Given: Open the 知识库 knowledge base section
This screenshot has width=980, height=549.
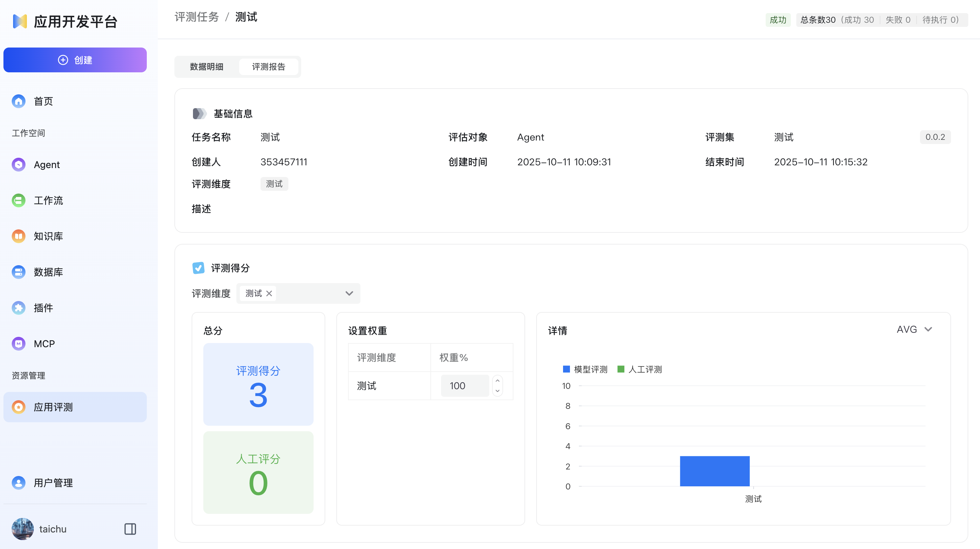Looking at the screenshot, I should point(48,236).
